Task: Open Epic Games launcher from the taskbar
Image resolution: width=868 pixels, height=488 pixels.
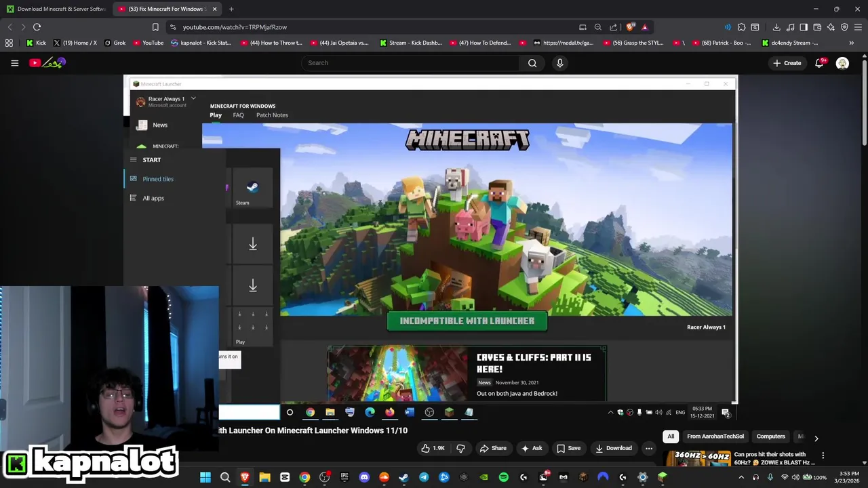Action: point(344,477)
